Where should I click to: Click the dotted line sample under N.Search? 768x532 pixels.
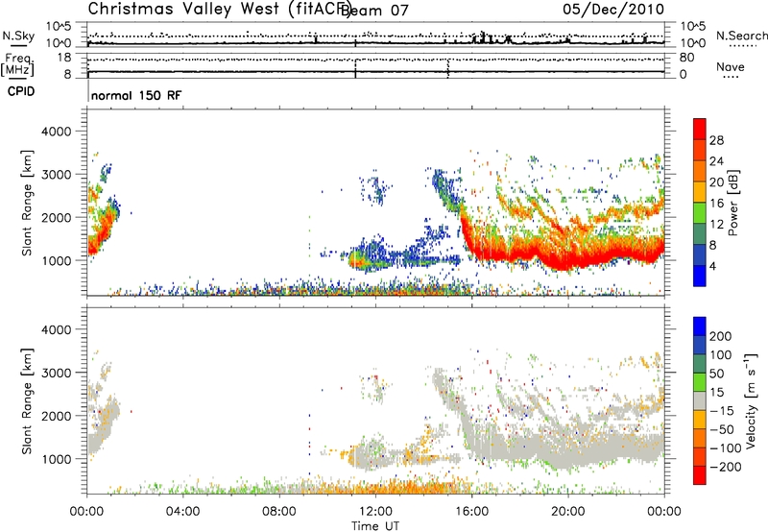pyautogui.click(x=743, y=46)
